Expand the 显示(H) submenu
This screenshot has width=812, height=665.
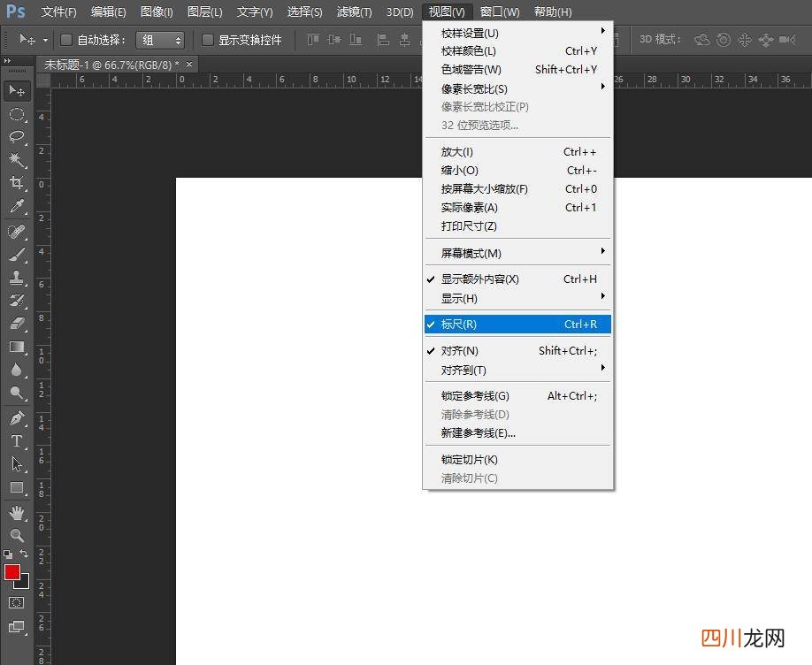point(517,298)
